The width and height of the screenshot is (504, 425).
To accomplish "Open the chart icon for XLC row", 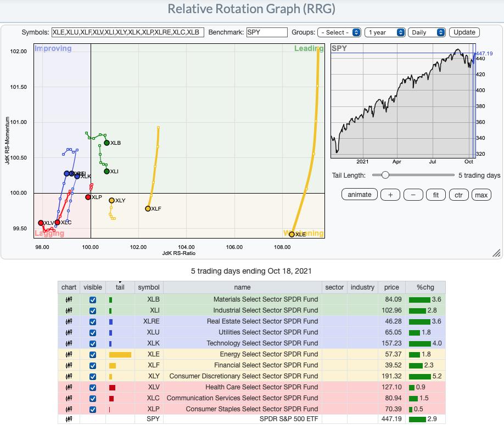I will pyautogui.click(x=69, y=398).
